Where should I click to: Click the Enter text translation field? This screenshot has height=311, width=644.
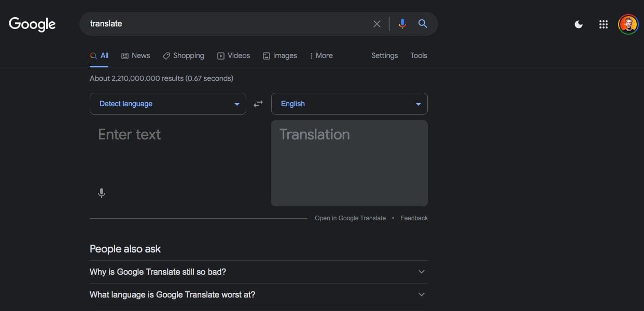[x=176, y=150]
